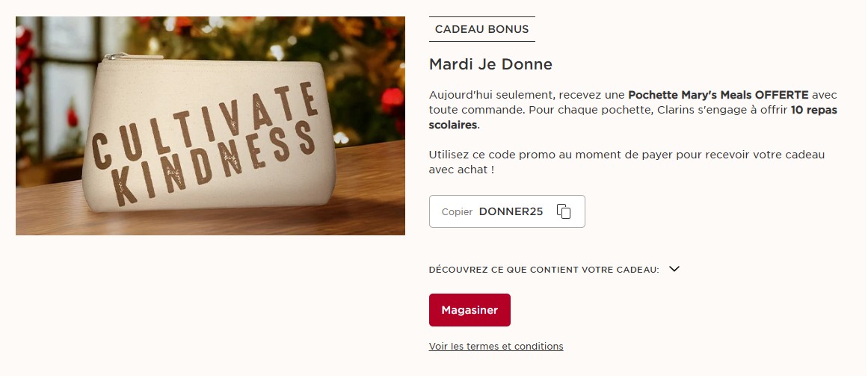Click the Copier label in the code box

(x=457, y=212)
